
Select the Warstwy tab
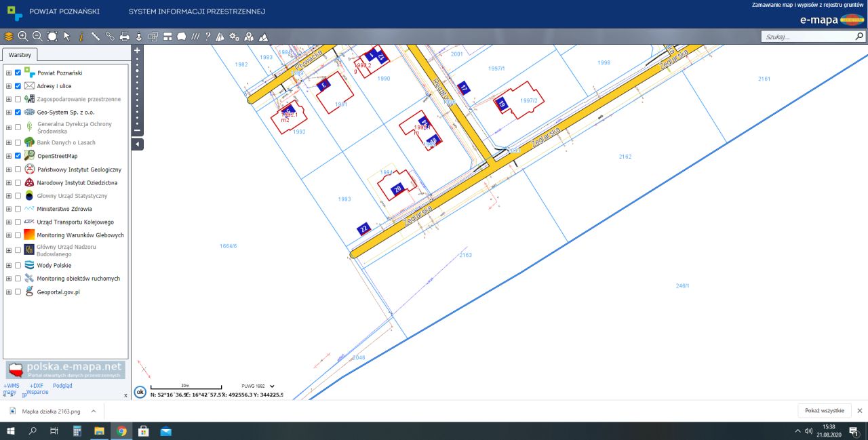coord(20,55)
